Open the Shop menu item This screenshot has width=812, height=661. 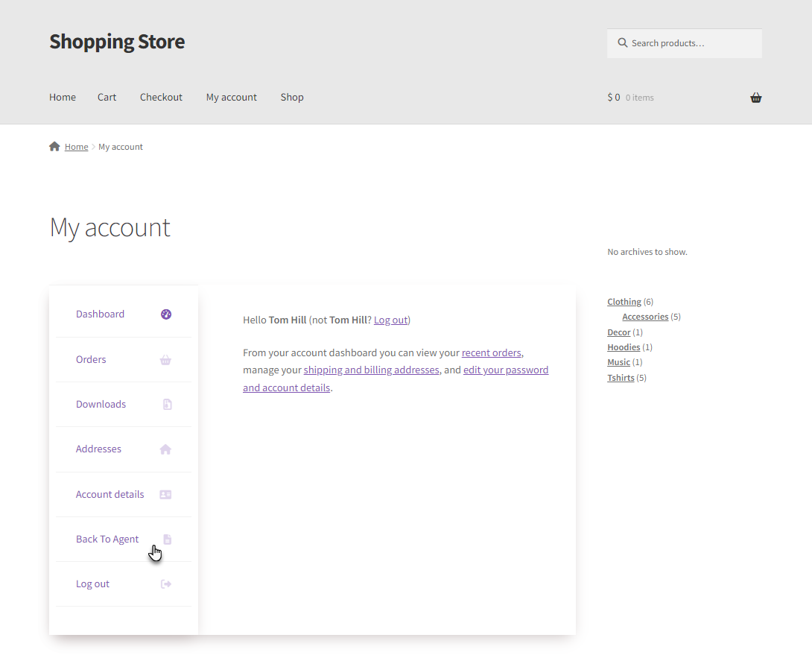click(292, 98)
